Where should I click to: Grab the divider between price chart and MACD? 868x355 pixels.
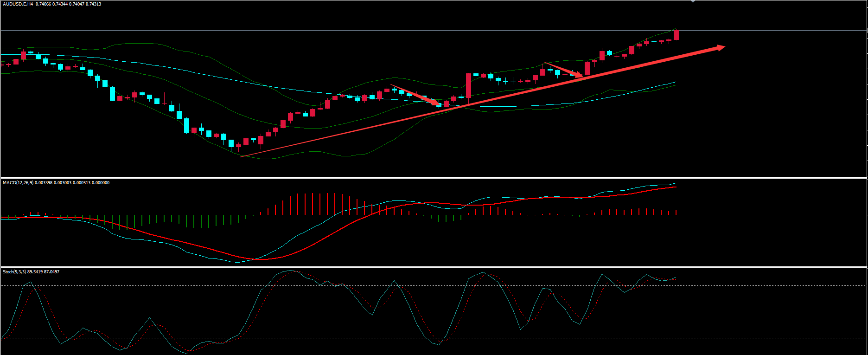click(x=434, y=178)
